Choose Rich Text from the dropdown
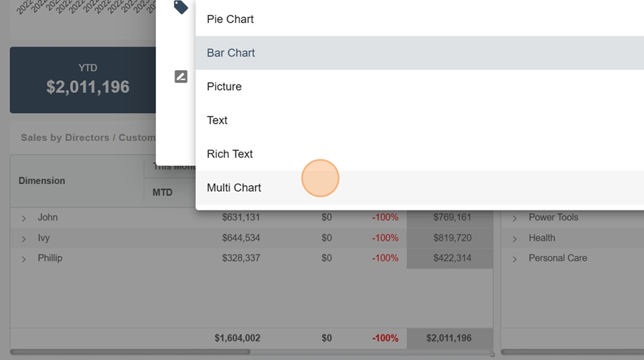The width and height of the screenshot is (644, 360). (x=230, y=154)
